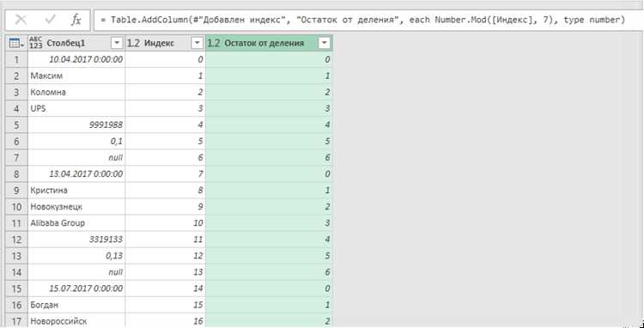Click the 1.2 type icon of Индекс column
The width and height of the screenshot is (644, 328).
(x=133, y=43)
